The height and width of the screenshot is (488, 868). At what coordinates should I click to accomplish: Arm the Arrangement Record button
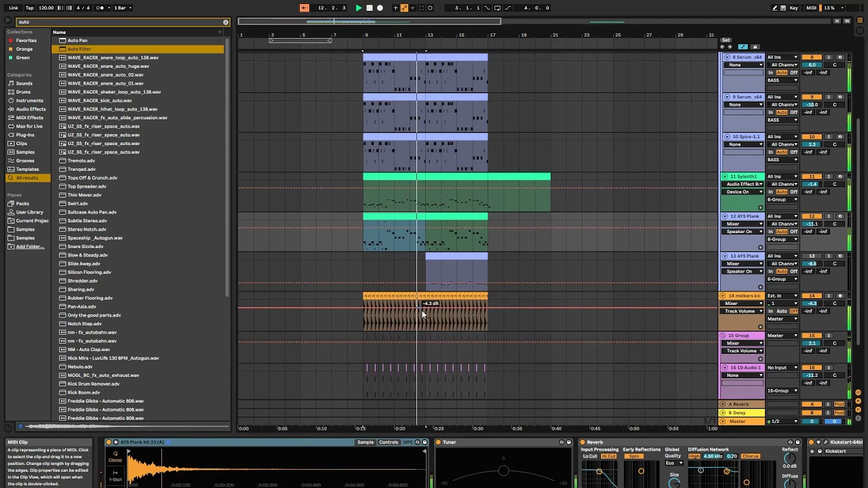[380, 8]
